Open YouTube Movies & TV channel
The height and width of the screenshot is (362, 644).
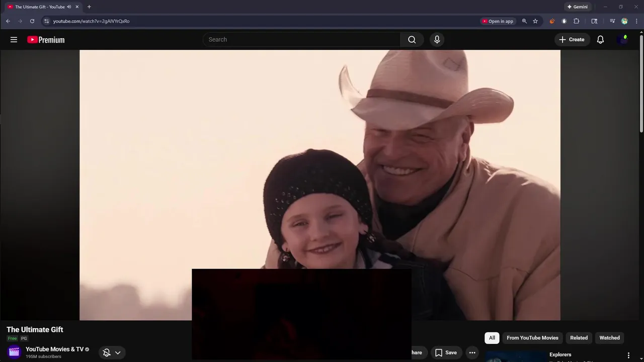coord(54,349)
